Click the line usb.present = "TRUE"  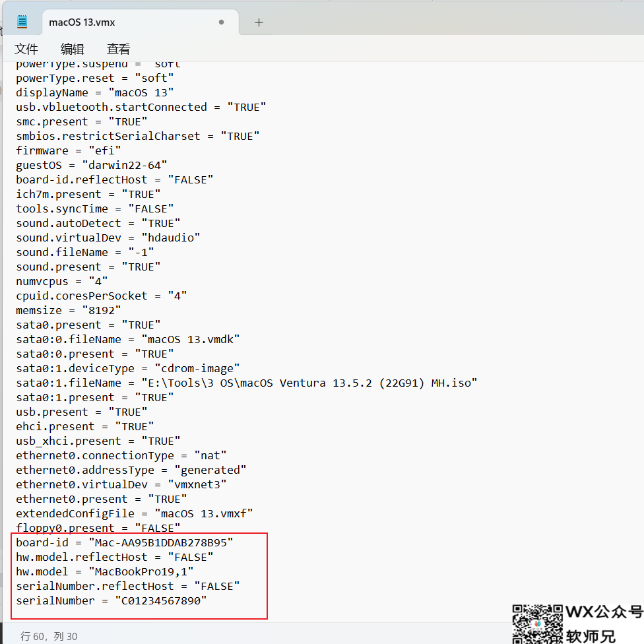(x=82, y=412)
